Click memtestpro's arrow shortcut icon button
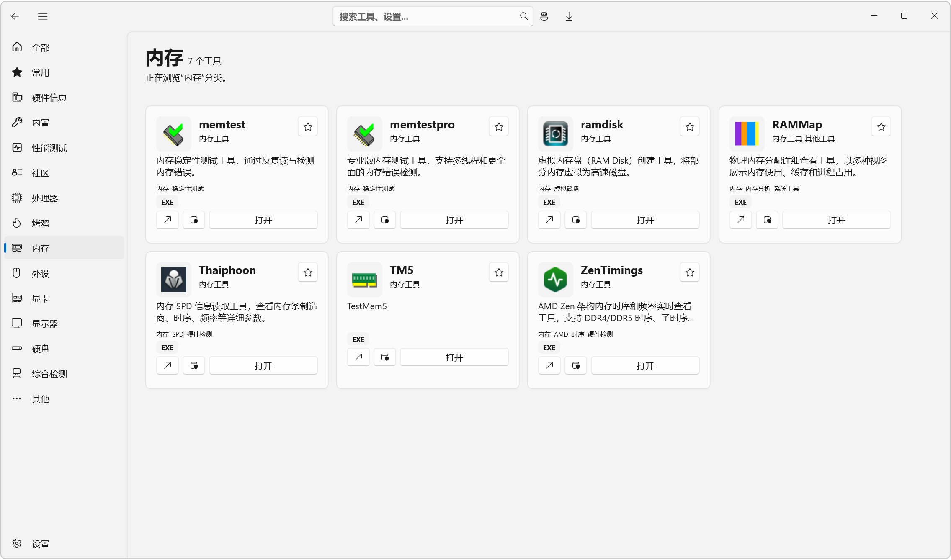951x560 pixels. (358, 220)
